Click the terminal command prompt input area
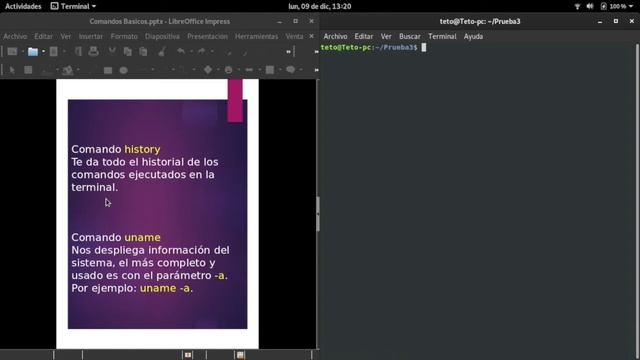 pos(424,48)
